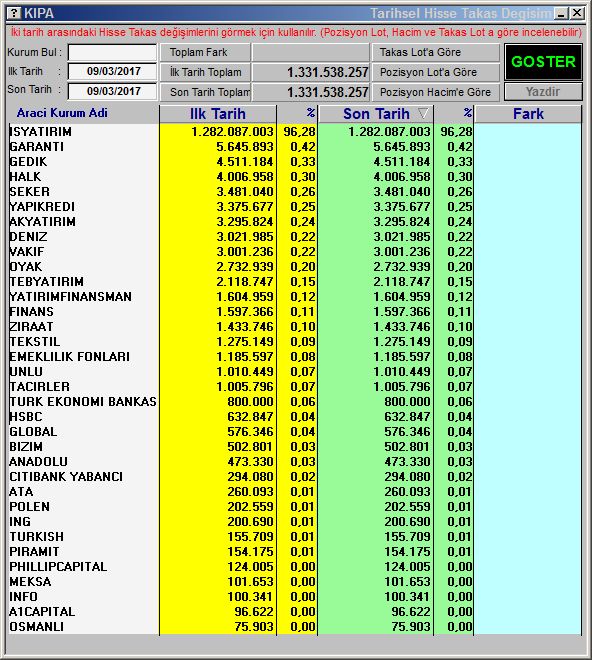Viewport: 592px width, 660px height.
Task: Select the GARANTI row
Action: tap(295, 147)
